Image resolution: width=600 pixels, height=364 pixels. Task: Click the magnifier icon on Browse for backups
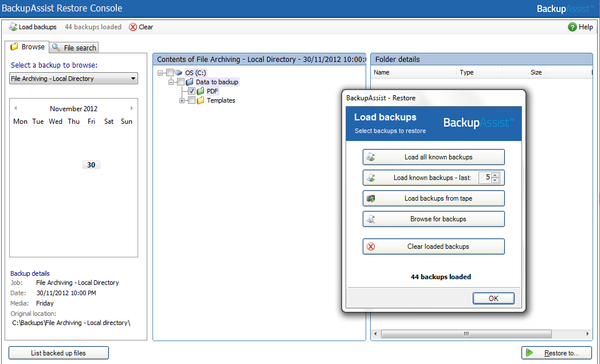click(x=371, y=219)
